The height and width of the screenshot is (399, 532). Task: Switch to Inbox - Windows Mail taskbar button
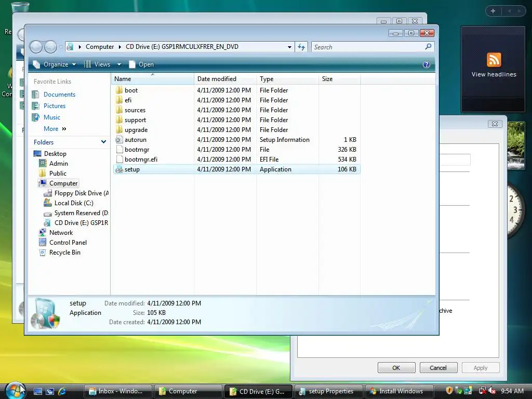click(x=118, y=391)
